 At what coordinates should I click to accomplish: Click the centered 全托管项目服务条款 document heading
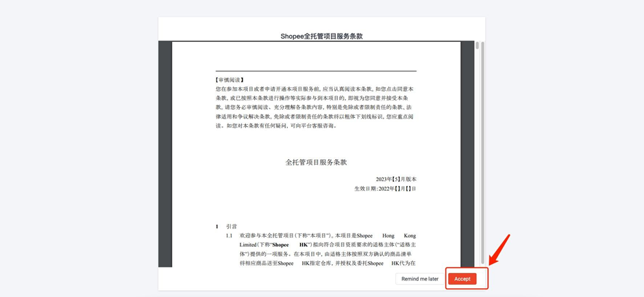pyautogui.click(x=316, y=163)
